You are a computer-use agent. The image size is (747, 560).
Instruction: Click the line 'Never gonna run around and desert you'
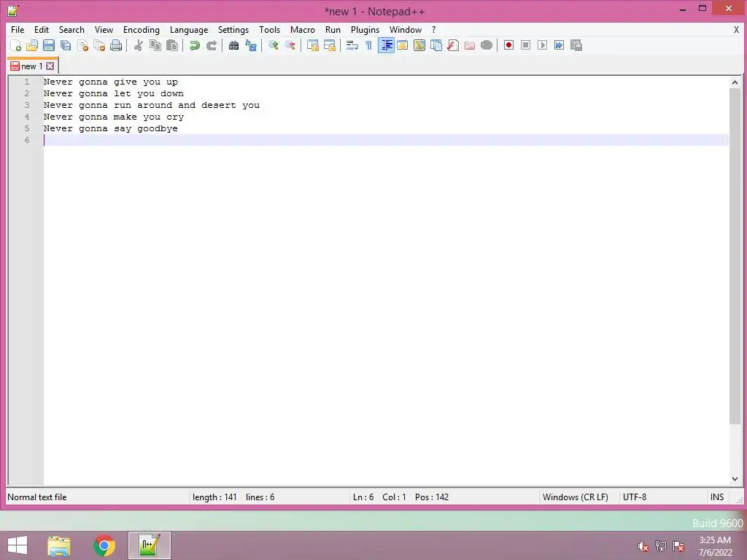coord(152,105)
